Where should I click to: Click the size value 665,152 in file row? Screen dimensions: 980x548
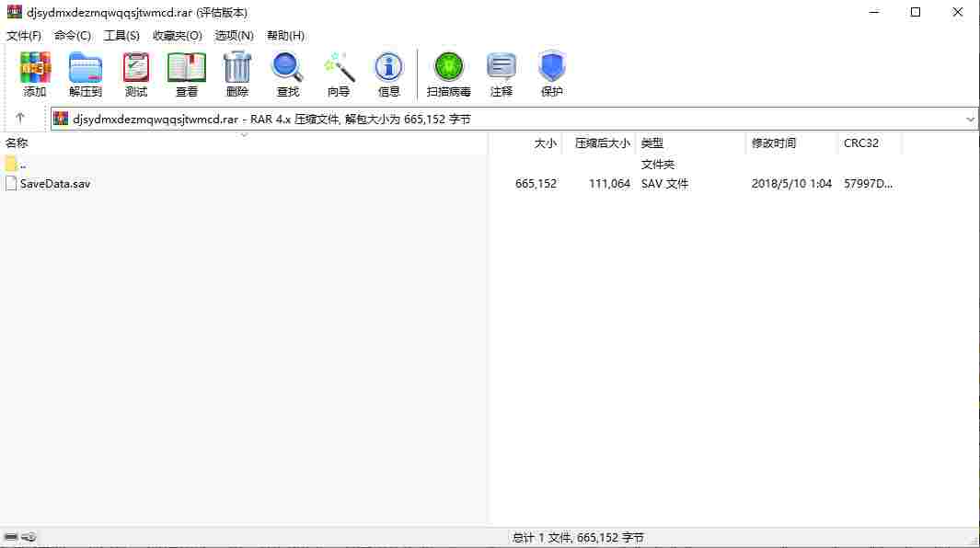[536, 184]
